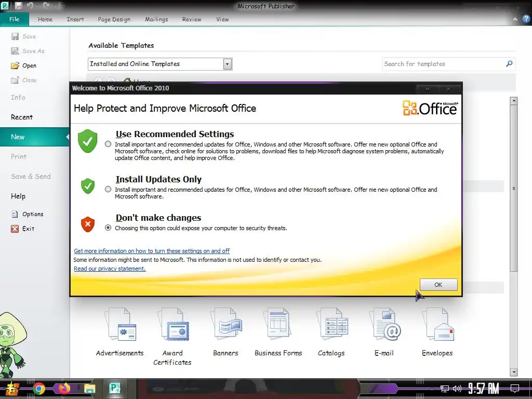Select New in the backstage sidebar
Screen dimensions: 532x399
click(35, 137)
